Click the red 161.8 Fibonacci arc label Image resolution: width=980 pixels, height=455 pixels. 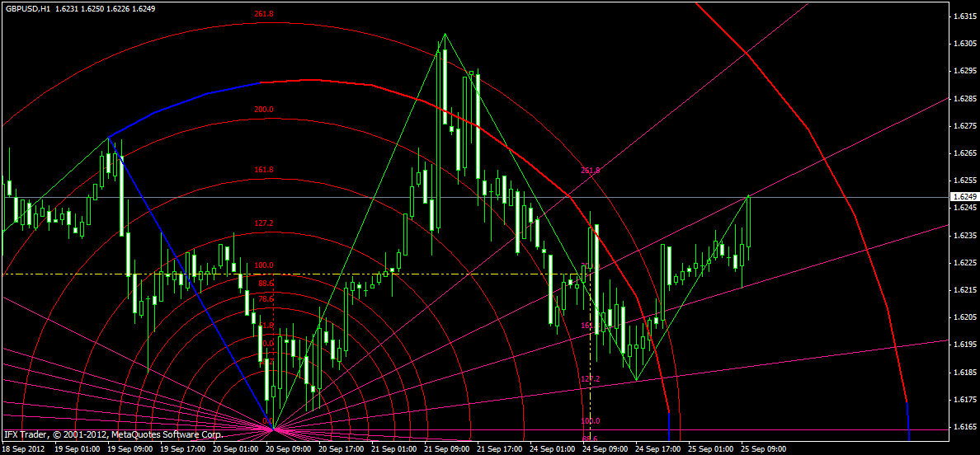263,169
